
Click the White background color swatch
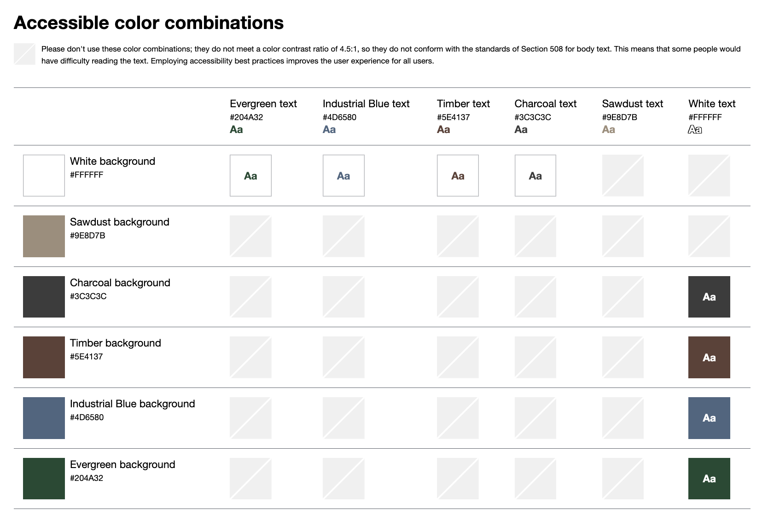click(44, 175)
